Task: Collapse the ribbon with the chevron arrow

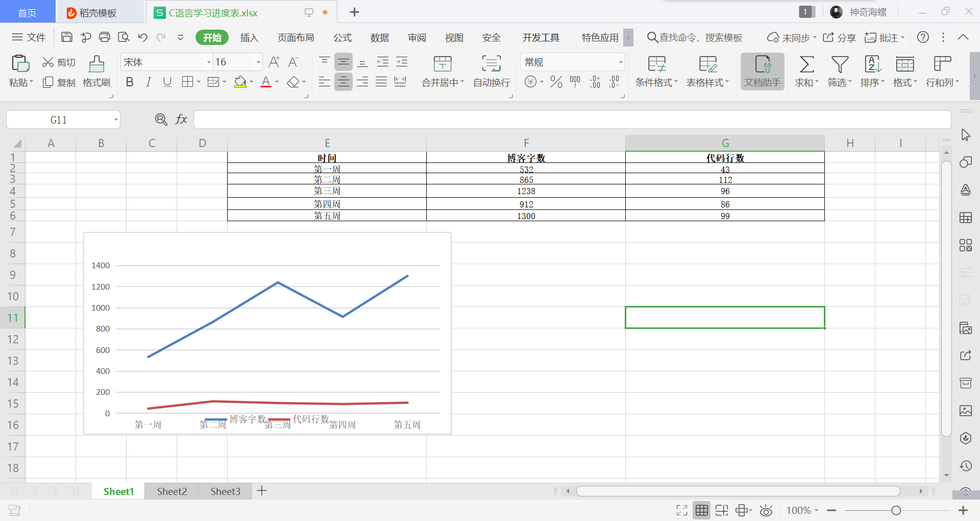Action: (x=963, y=37)
